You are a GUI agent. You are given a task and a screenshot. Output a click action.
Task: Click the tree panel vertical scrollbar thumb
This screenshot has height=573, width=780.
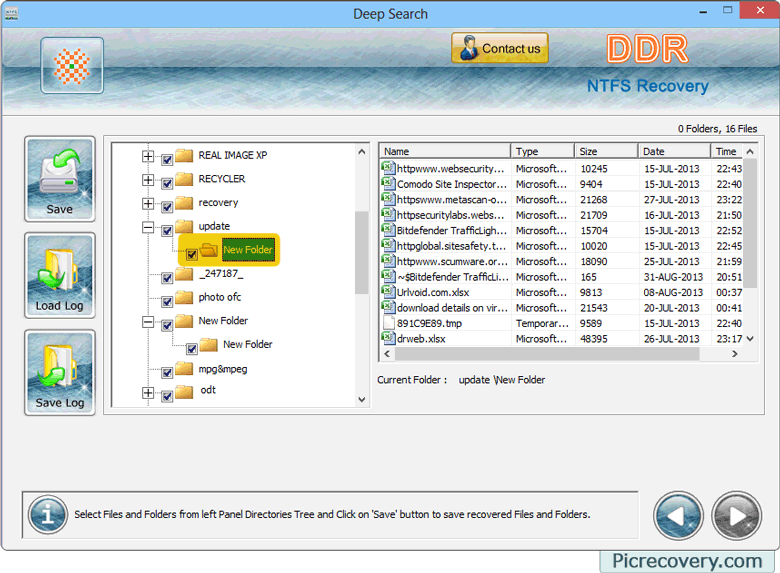point(362,253)
